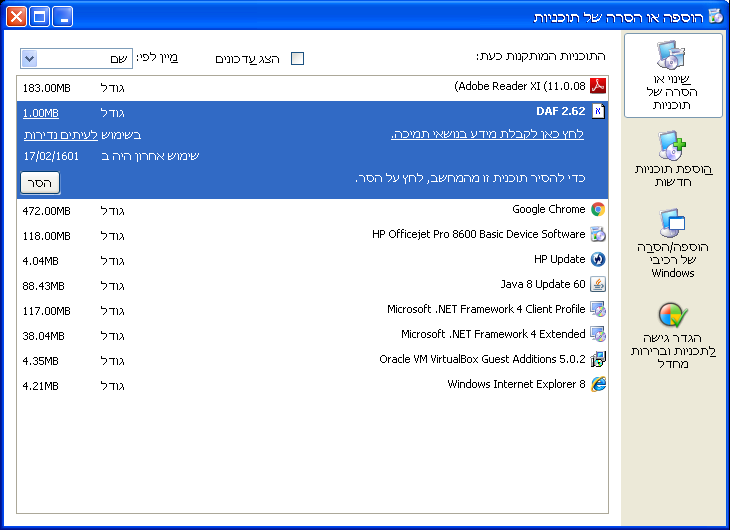Minimize the Add or Remove Programs window
This screenshot has height=530, width=730.
point(62,17)
